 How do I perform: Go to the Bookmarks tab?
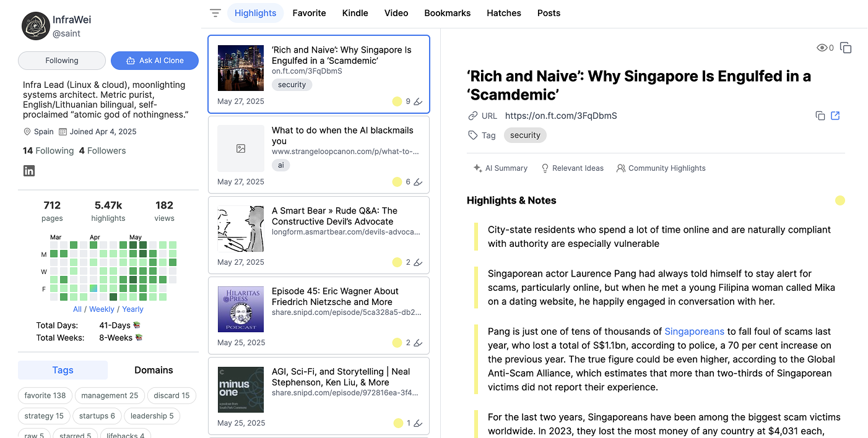point(448,13)
